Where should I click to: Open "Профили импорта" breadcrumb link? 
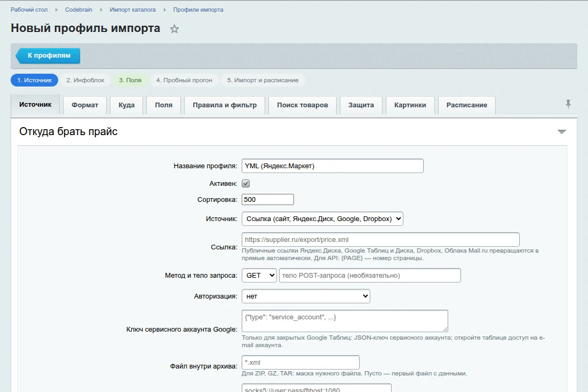(198, 10)
